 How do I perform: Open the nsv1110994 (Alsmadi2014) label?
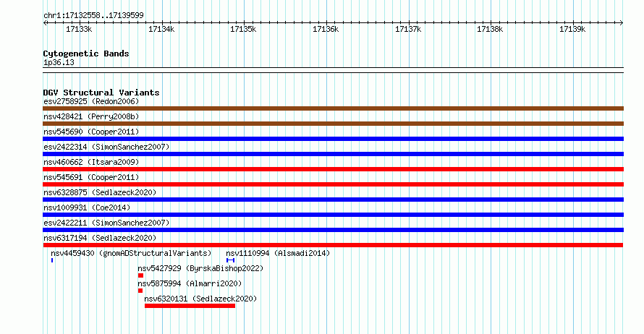click(x=278, y=253)
